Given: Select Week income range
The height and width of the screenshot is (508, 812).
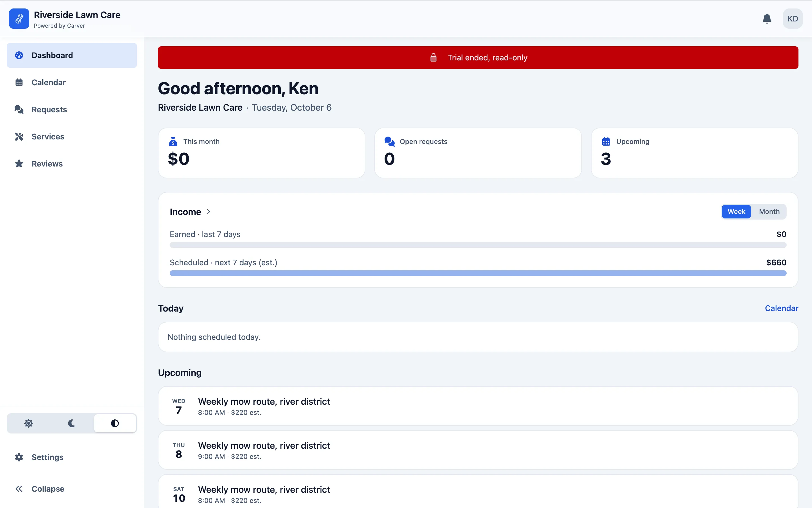Looking at the screenshot, I should [x=736, y=212].
